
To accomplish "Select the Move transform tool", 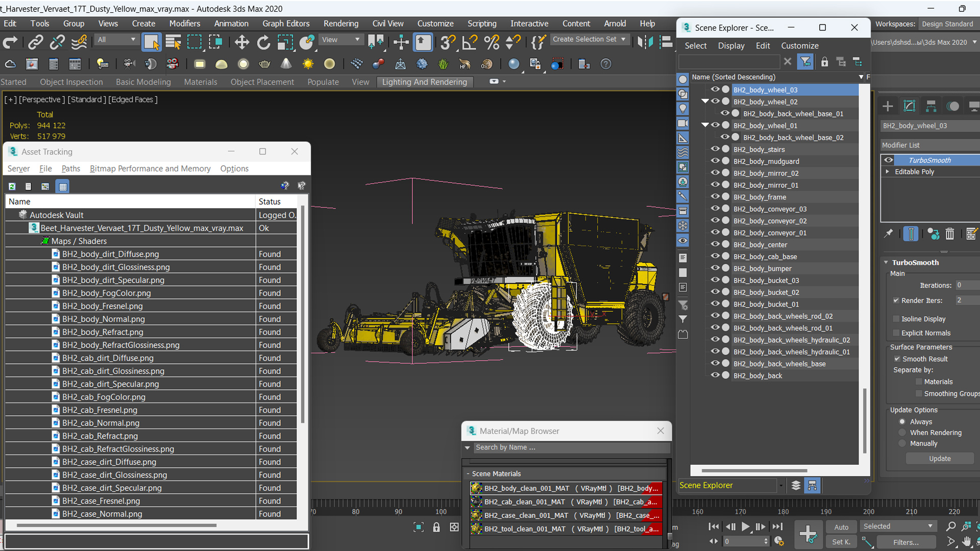I will tap(242, 42).
